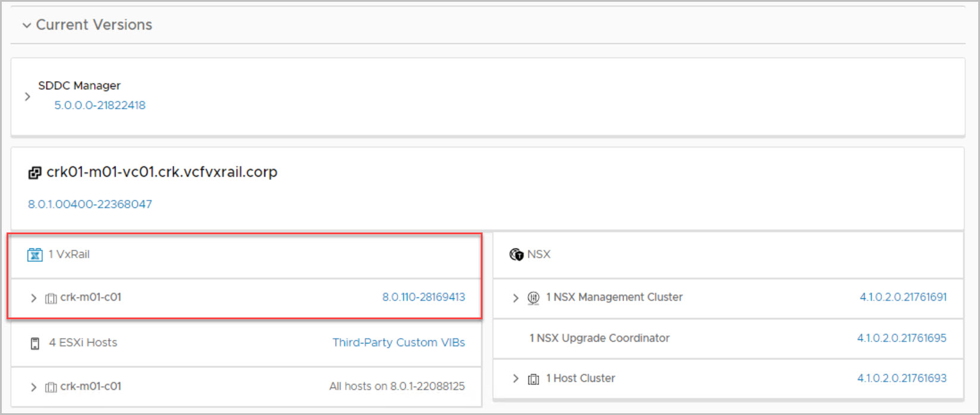980x415 pixels.
Task: Click the VxRail icon
Action: [35, 254]
